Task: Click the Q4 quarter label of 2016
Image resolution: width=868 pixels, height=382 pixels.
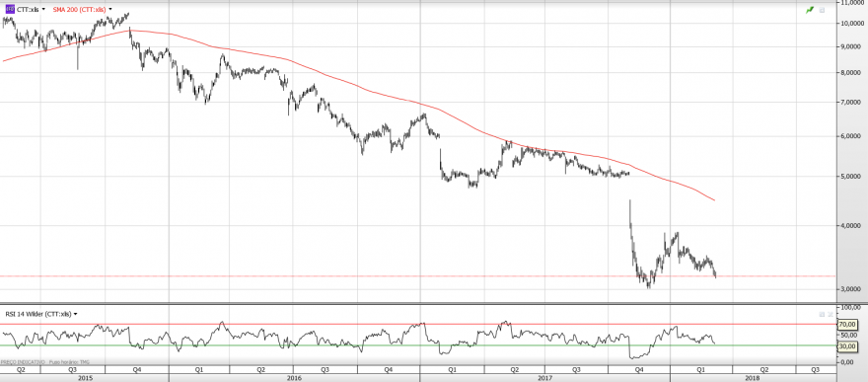Action: 389,369
